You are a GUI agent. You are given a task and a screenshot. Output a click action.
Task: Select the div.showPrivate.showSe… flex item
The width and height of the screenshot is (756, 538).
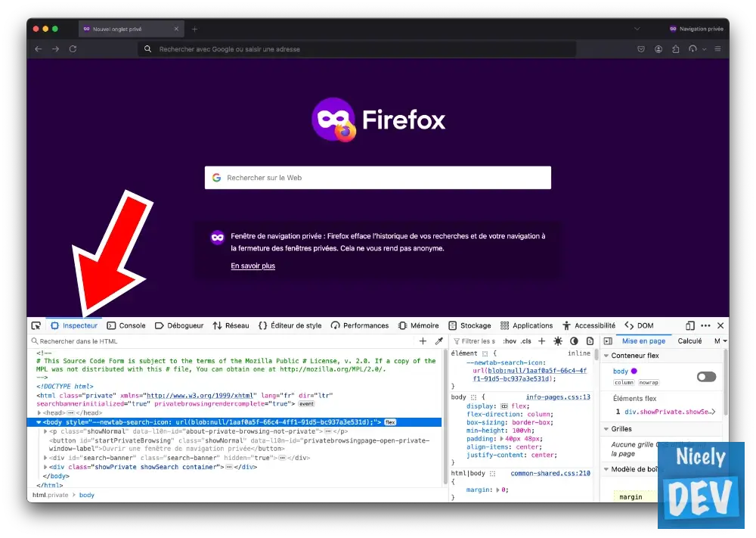click(666, 412)
